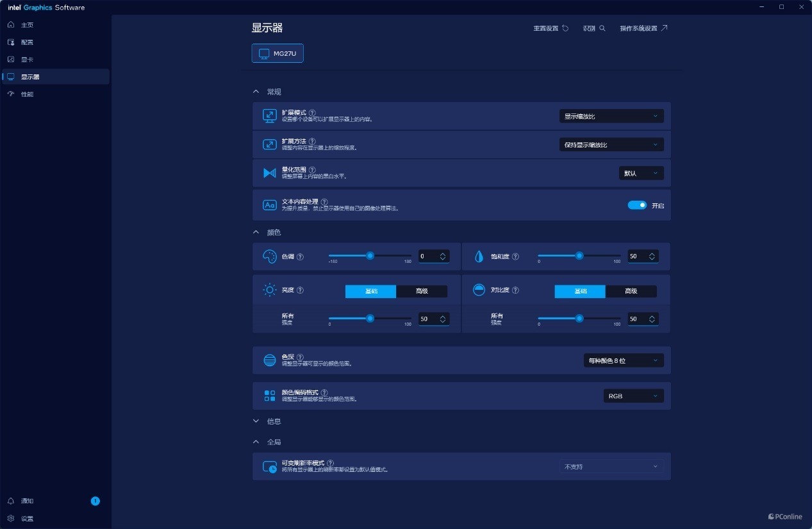Click the 饱和度 value field showing 50

(x=643, y=256)
